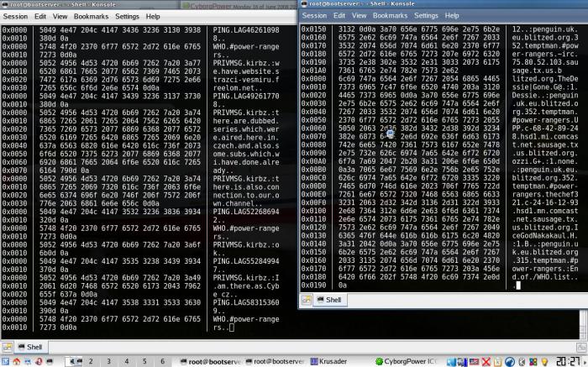Screen dimensions: 588x367
Task: Open Settings menu in left Konsole window
Action: coord(127,17)
